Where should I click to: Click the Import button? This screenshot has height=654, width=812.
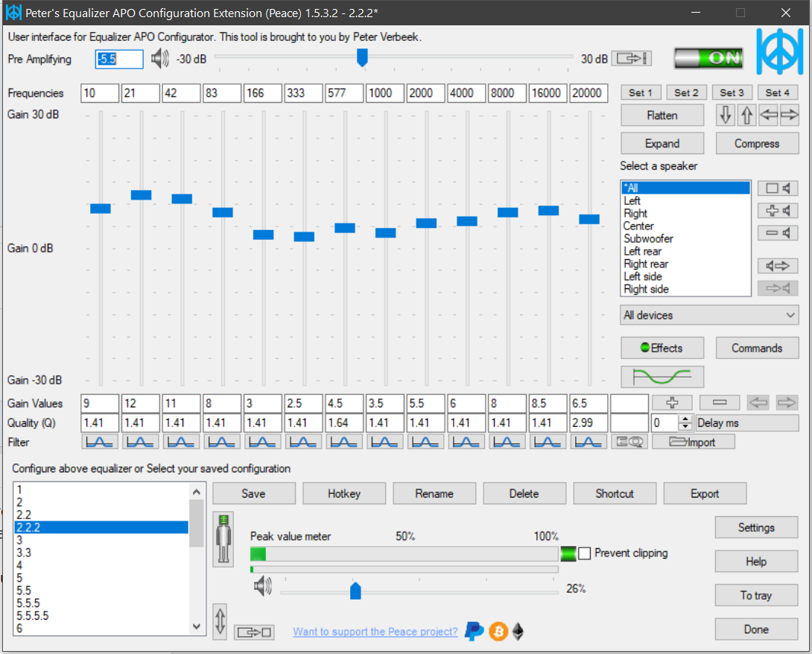pos(693,442)
